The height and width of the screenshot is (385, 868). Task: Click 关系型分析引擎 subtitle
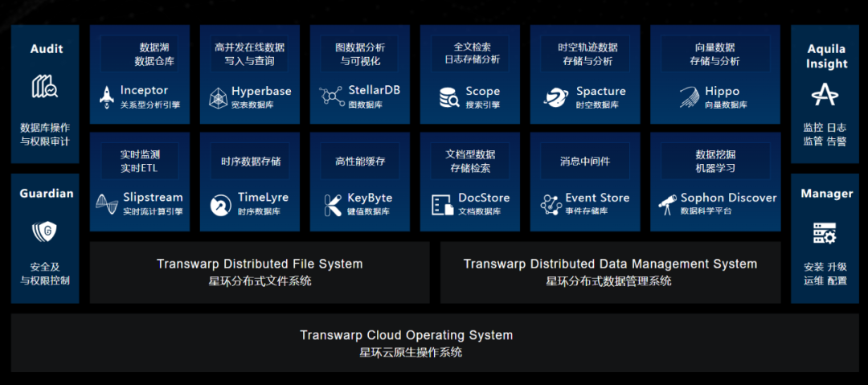tap(150, 104)
